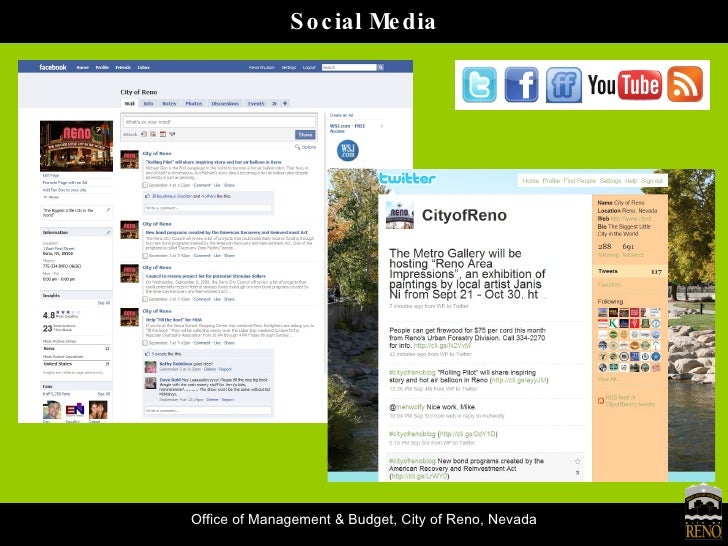
Task: Click Sign out in Twitter navigation
Action: coord(652,181)
